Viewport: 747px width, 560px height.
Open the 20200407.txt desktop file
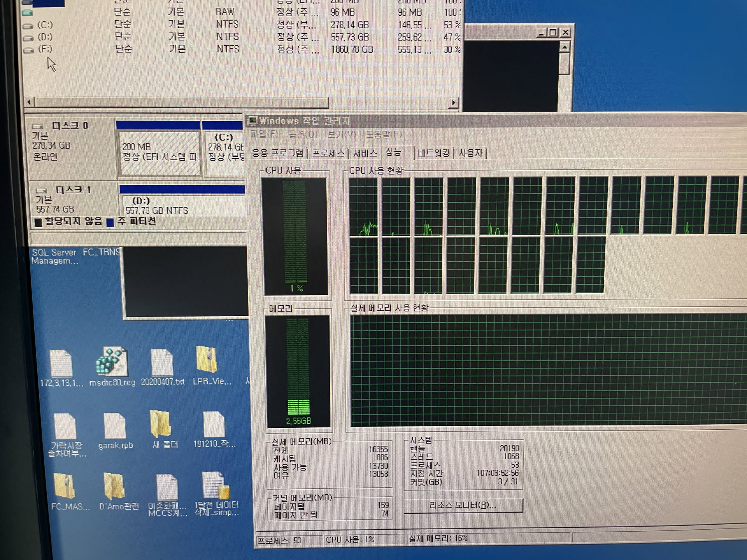(x=162, y=363)
